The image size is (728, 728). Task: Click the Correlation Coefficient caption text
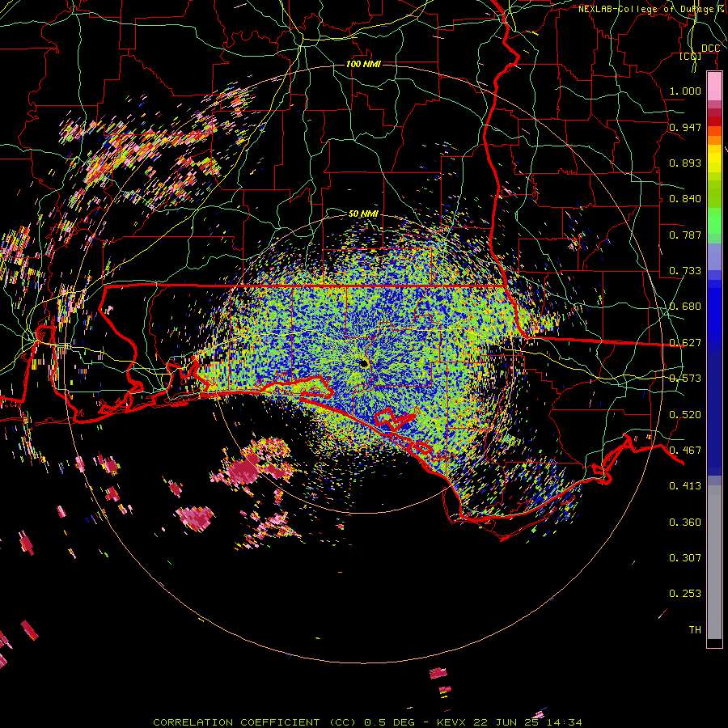pos(367,722)
